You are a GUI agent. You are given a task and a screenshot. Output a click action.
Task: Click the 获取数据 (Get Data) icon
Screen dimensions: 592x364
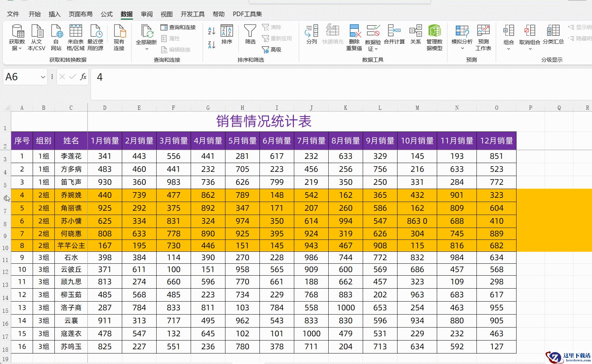17,31
